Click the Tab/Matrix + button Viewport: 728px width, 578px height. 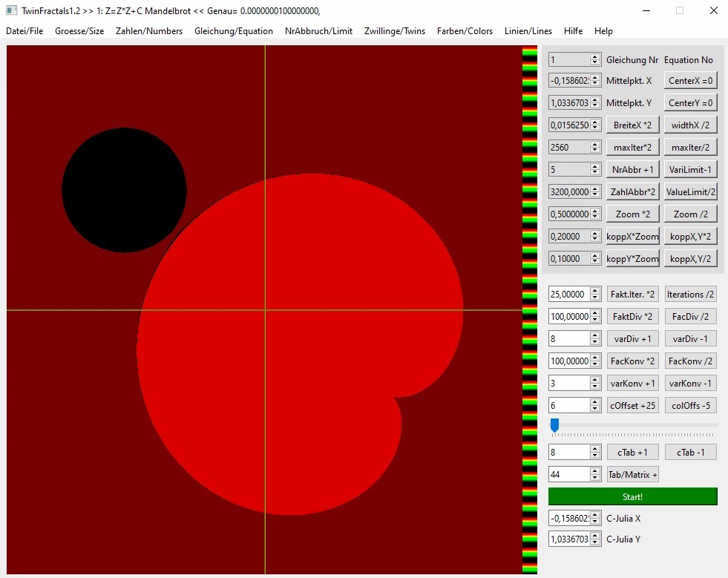[x=632, y=474]
